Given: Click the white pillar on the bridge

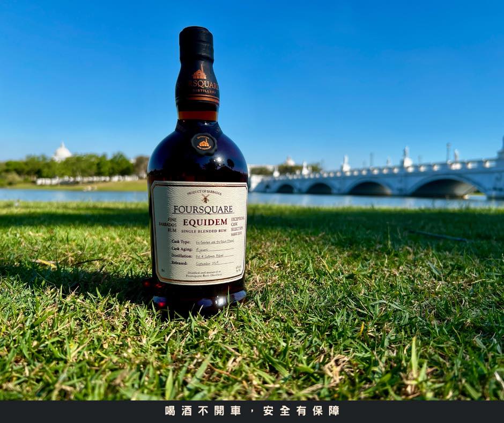Looking at the screenshot, I should tap(406, 158).
